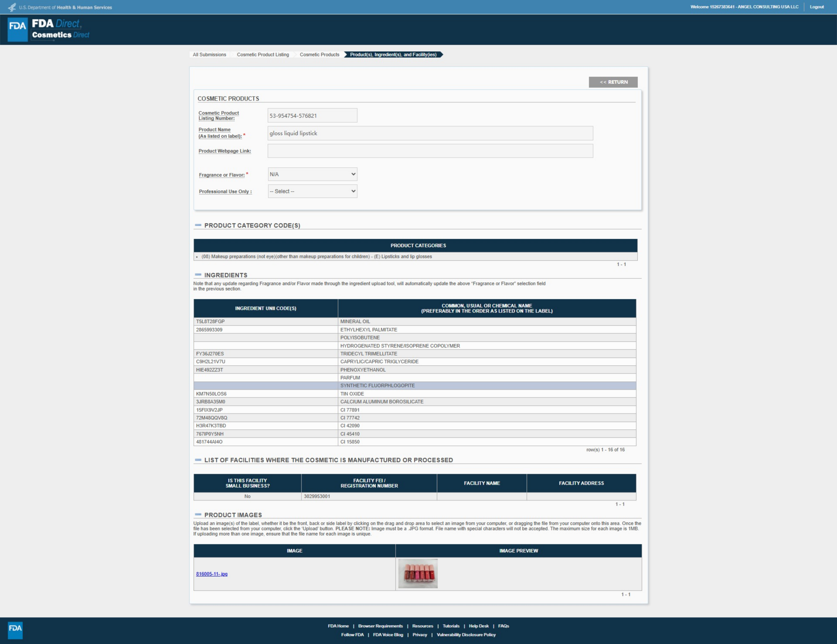Collapse the Product Images section

tap(198, 515)
